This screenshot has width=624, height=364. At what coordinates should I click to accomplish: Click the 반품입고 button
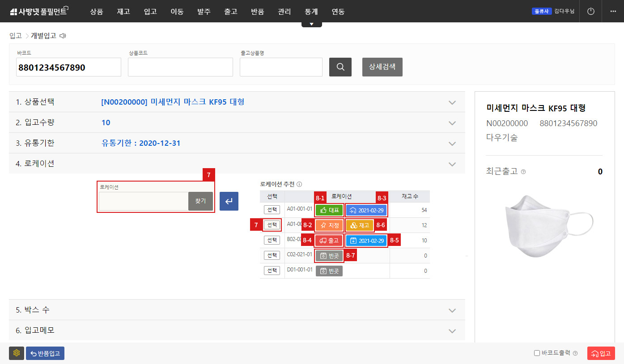pos(45,353)
